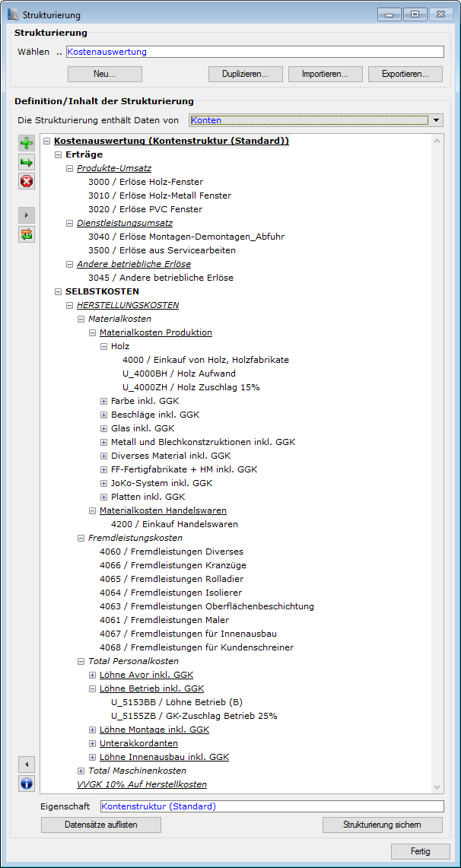Expand Total Maschinenkosten node
Image resolution: width=461 pixels, height=868 pixels.
pos(81,771)
